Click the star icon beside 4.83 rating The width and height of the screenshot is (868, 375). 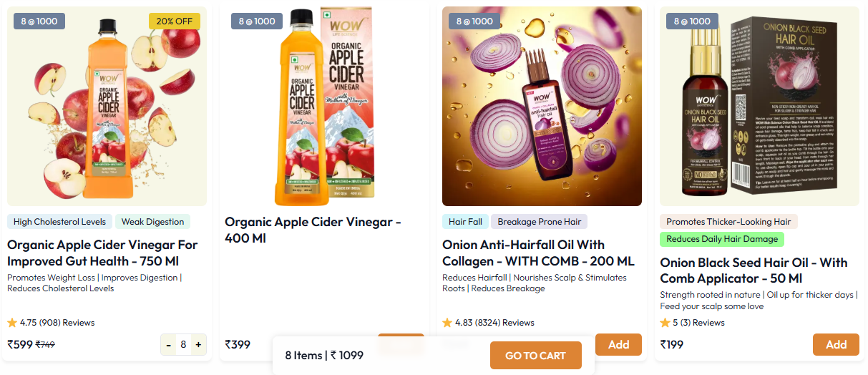point(447,323)
